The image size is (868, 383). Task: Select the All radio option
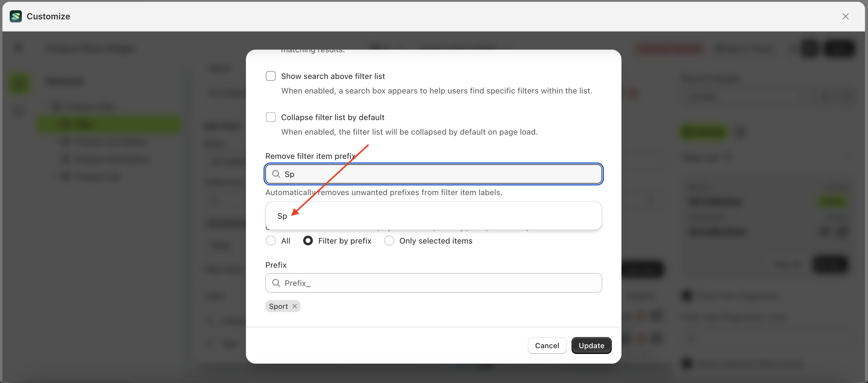coord(270,241)
